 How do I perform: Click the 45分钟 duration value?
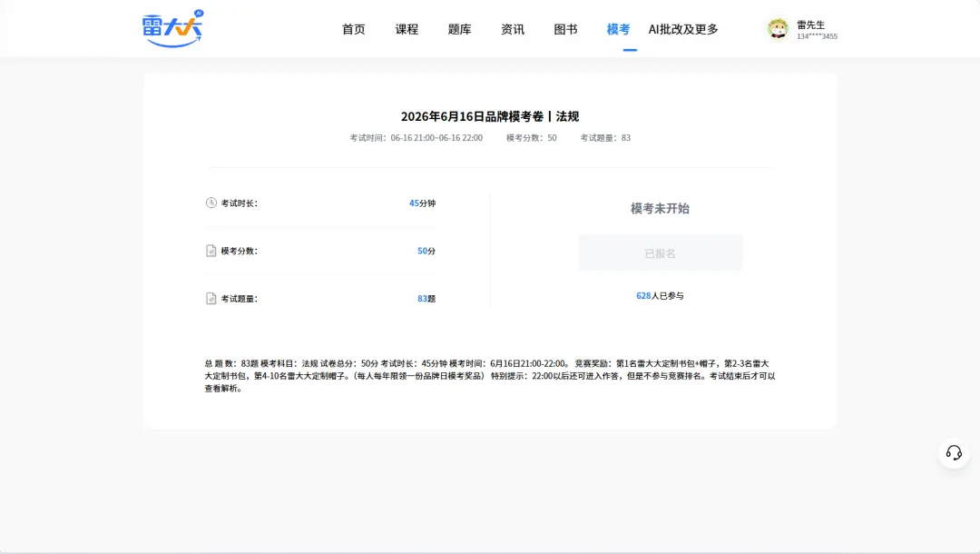click(x=423, y=203)
